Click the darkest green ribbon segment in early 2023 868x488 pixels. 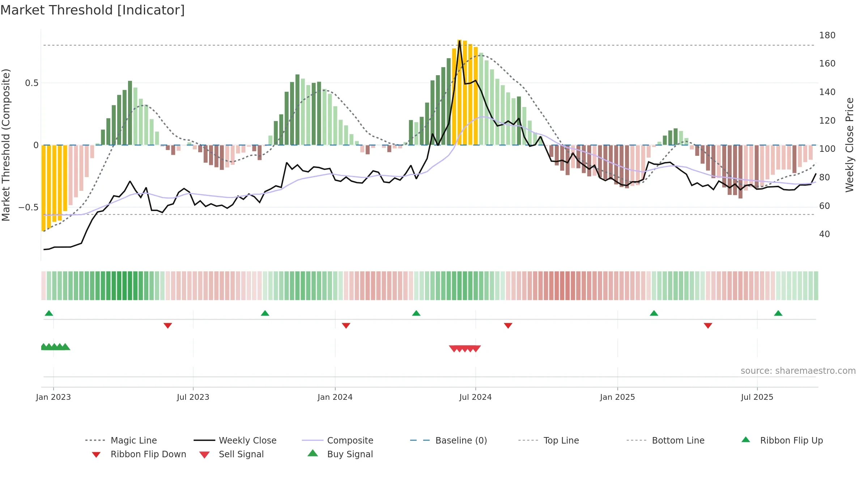click(x=124, y=286)
